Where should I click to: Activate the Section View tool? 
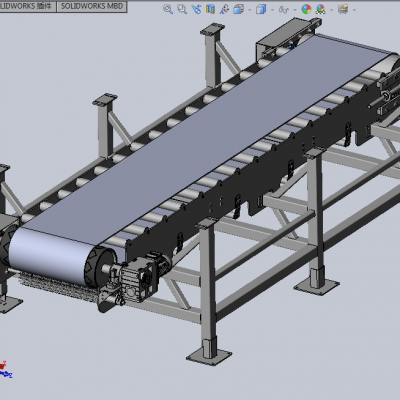[210, 9]
